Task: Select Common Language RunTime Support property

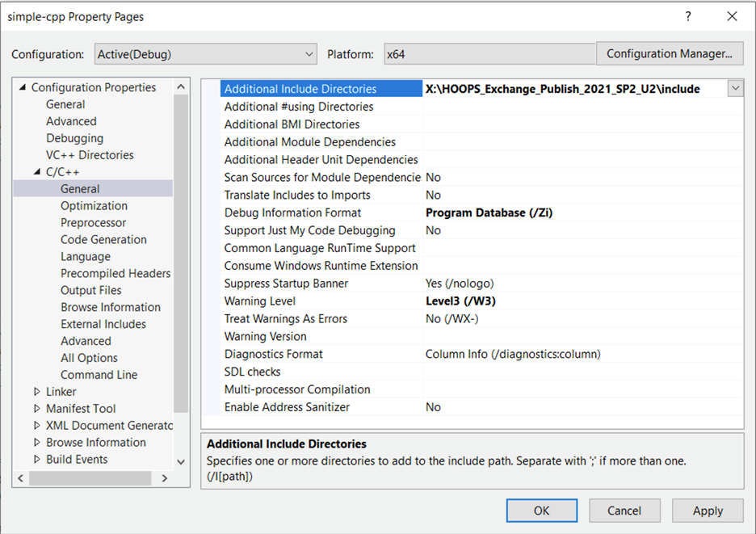Action: pos(321,248)
